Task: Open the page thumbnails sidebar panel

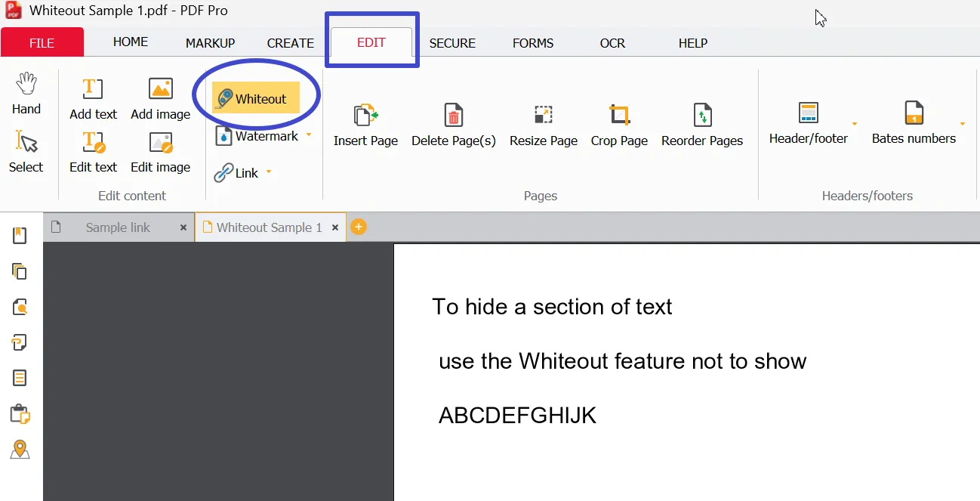Action: pyautogui.click(x=20, y=271)
